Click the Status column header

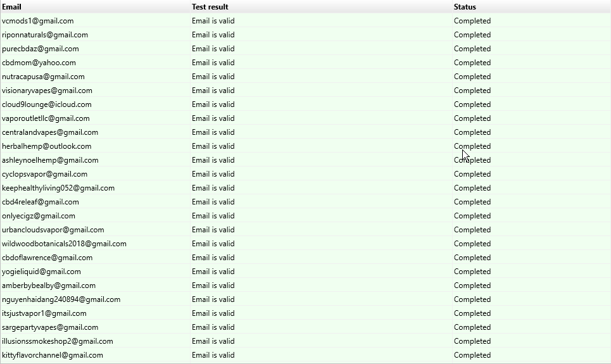[465, 7]
